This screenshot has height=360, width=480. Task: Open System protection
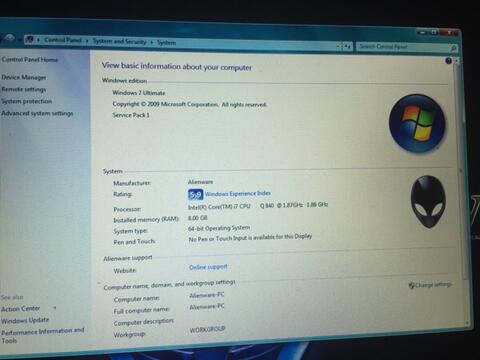coord(27,101)
